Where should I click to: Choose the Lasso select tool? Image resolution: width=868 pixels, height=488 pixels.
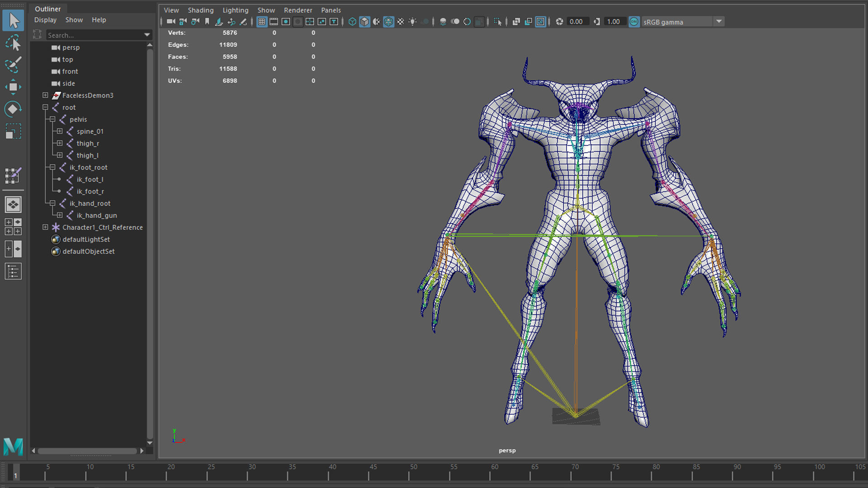(x=13, y=43)
